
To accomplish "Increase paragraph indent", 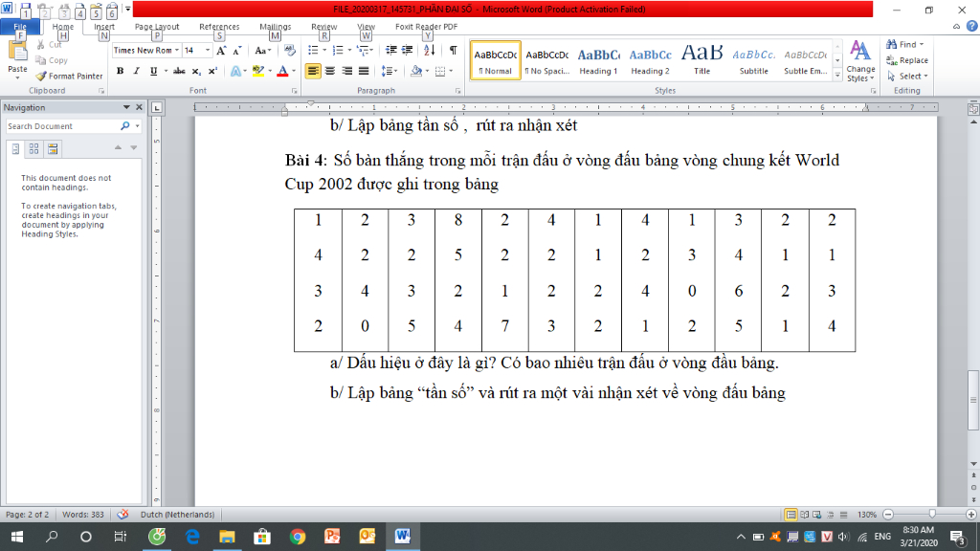I will point(408,50).
